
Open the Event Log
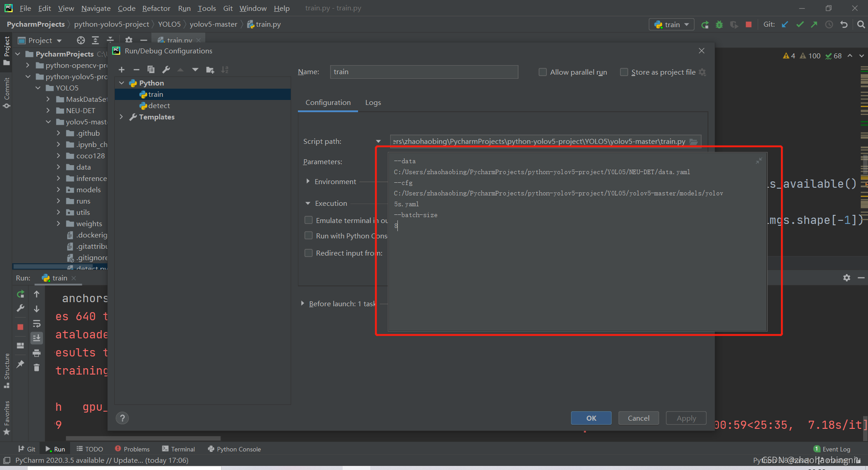pos(832,449)
